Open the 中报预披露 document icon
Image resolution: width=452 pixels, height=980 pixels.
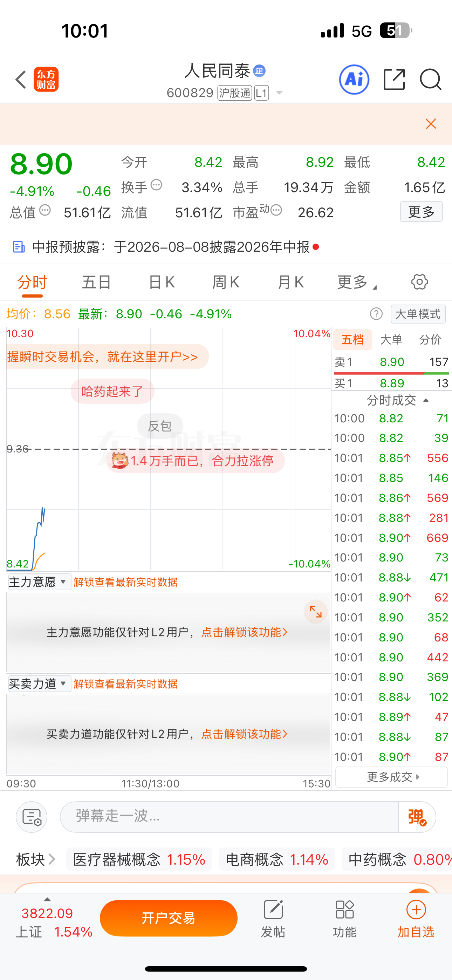tap(19, 247)
